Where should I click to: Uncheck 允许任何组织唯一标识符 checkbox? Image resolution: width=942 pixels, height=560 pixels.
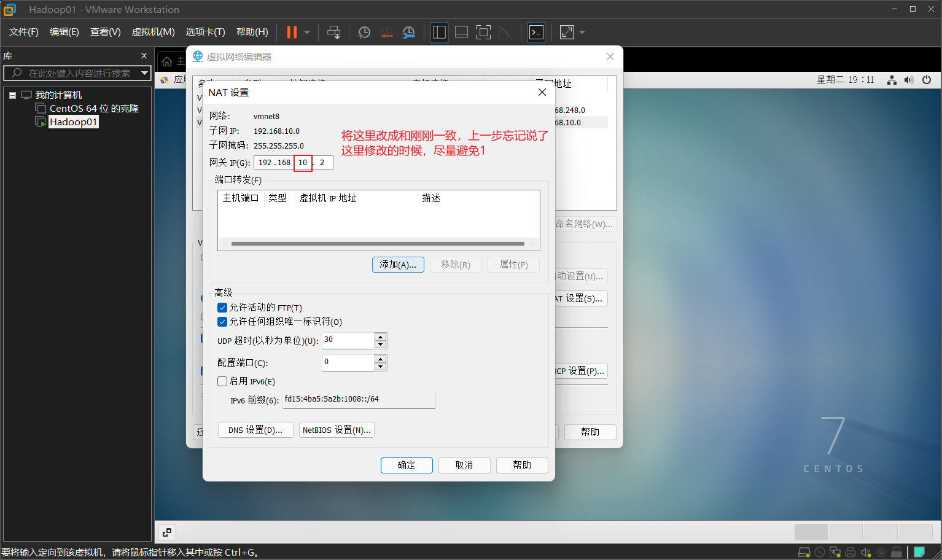point(222,322)
